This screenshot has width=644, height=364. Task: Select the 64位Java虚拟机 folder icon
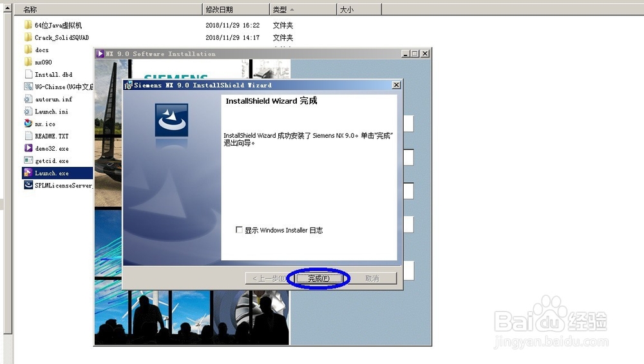28,25
